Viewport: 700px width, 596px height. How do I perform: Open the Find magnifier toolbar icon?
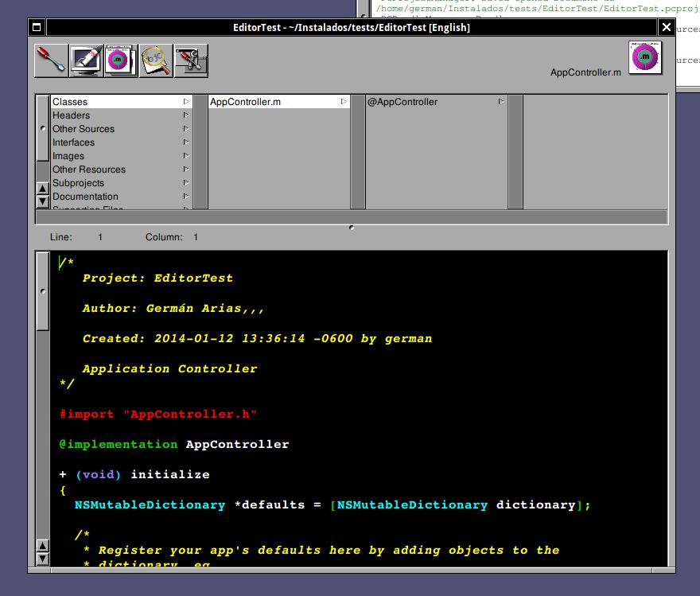pyautogui.click(x=156, y=60)
